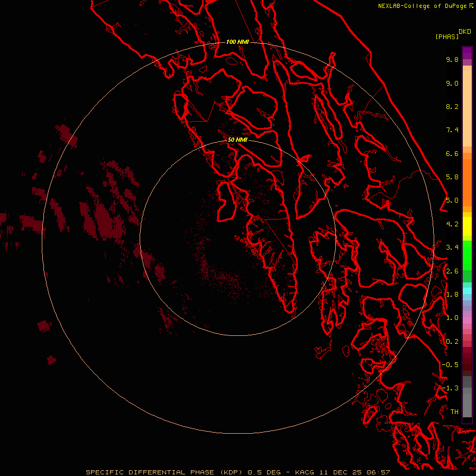The height and width of the screenshot is (476, 476).
Task: Click the DKD label above the color scale
Action: click(464, 32)
